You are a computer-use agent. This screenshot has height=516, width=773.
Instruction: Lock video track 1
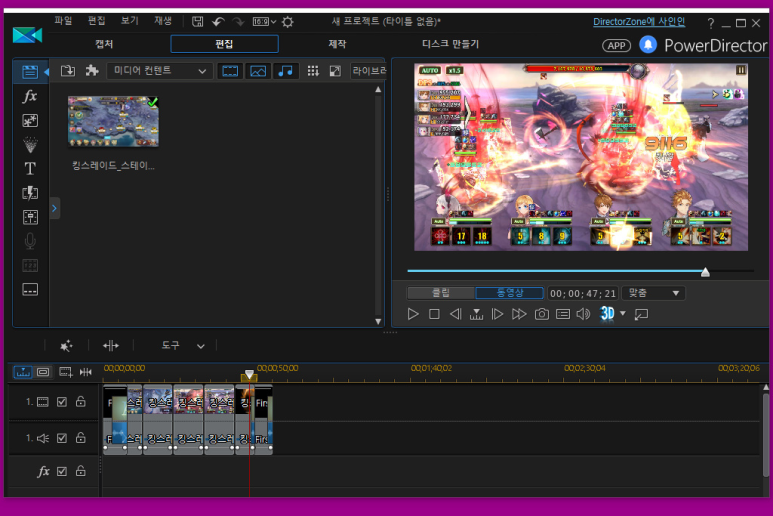[x=80, y=402]
